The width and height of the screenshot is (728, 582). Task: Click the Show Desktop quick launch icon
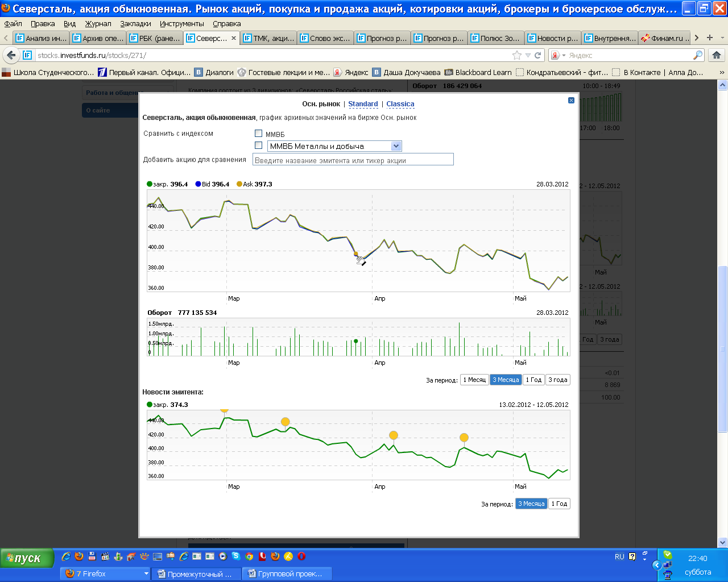(158, 556)
